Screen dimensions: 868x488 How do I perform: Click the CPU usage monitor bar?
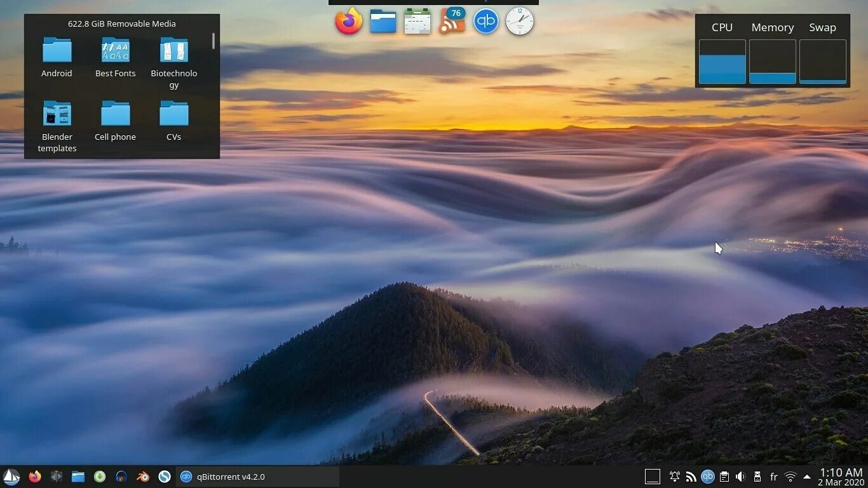coord(722,62)
